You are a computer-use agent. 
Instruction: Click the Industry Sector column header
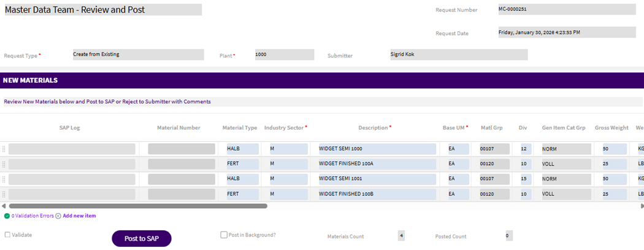coord(285,128)
